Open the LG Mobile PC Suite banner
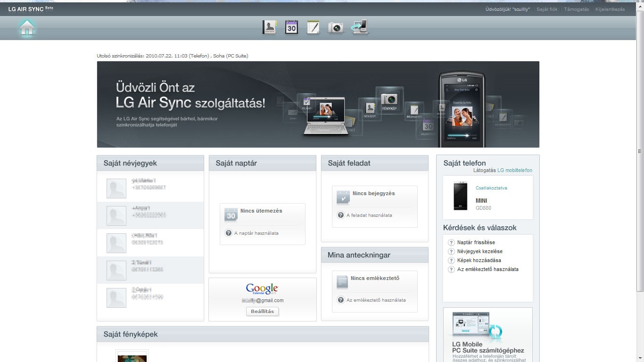 pyautogui.click(x=488, y=335)
